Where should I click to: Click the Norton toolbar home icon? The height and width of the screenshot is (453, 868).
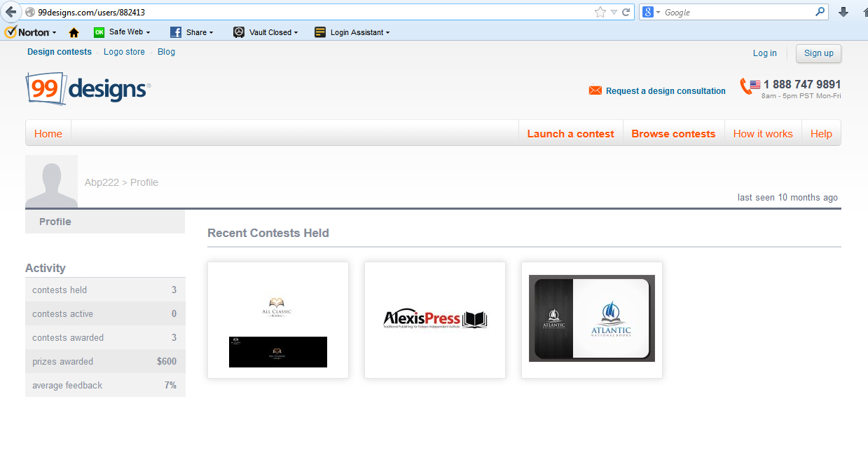coord(74,32)
